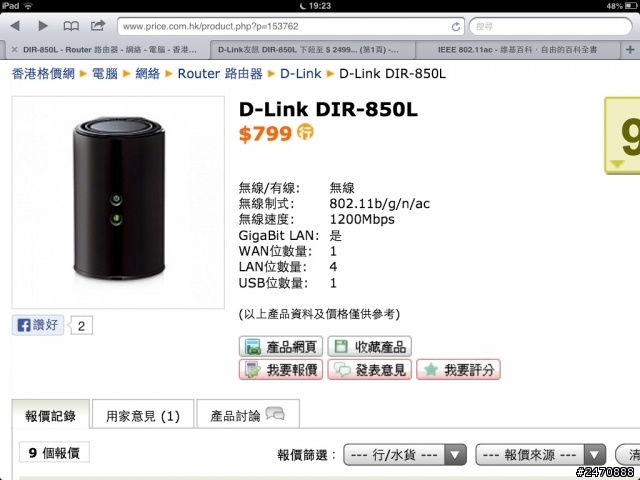Open the IEEE 802.11ac browser tab
The image size is (640, 480).
click(517, 50)
